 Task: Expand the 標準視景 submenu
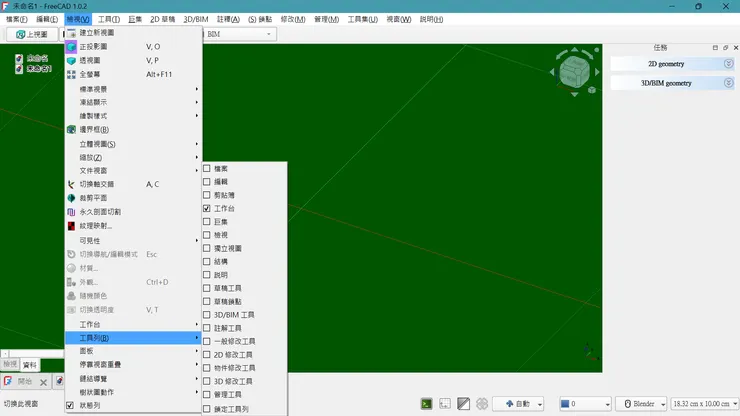click(134, 89)
